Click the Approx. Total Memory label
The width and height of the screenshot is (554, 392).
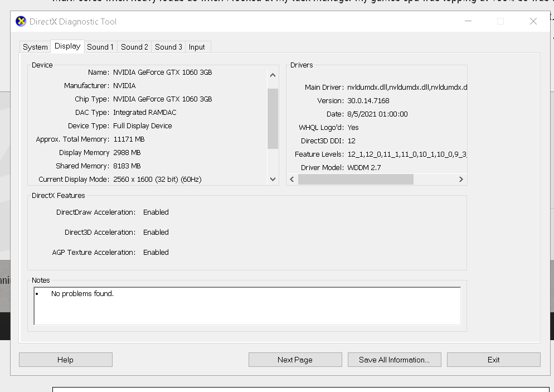point(72,139)
